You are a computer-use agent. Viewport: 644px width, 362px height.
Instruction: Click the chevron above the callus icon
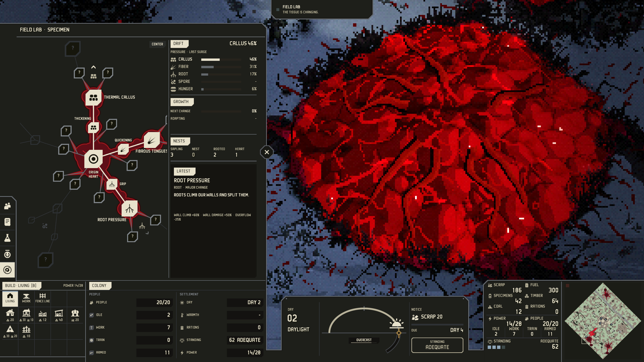(x=94, y=67)
